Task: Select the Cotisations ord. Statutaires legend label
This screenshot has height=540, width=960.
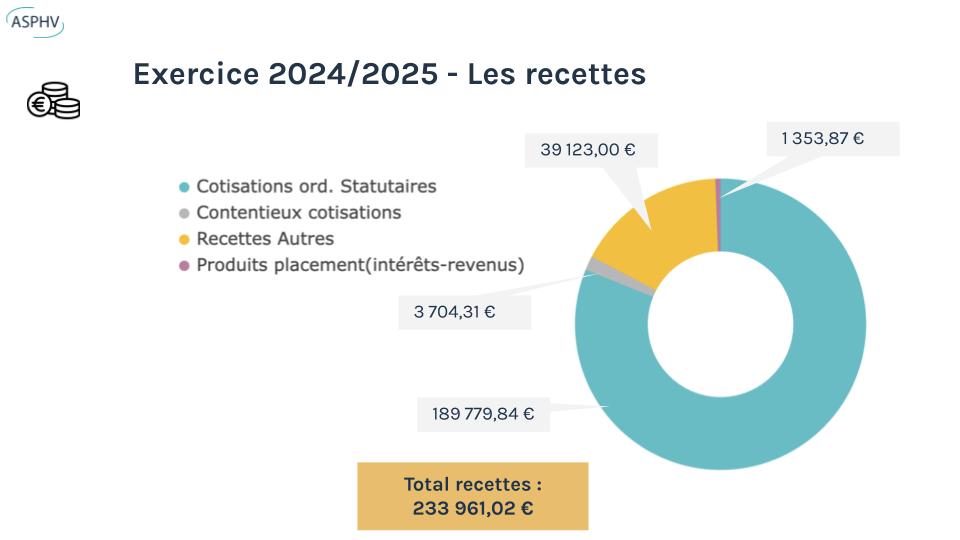Action: pos(316,186)
